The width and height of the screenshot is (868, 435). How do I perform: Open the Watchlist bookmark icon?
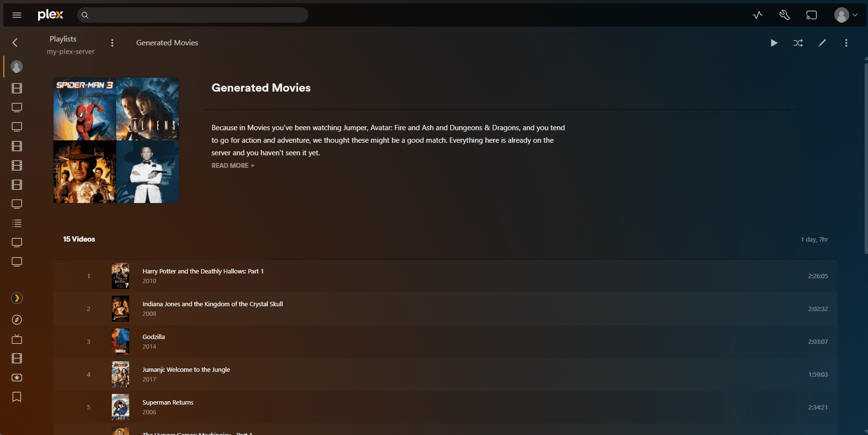(x=17, y=397)
